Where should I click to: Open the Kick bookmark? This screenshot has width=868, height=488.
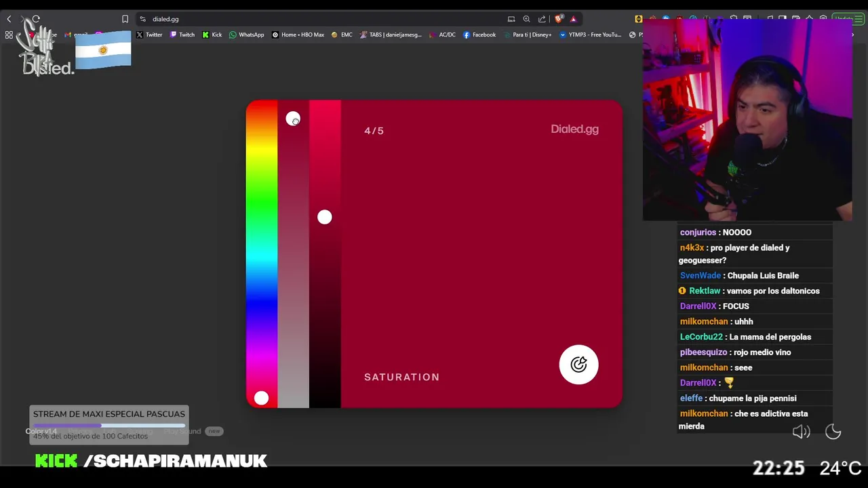coord(212,35)
